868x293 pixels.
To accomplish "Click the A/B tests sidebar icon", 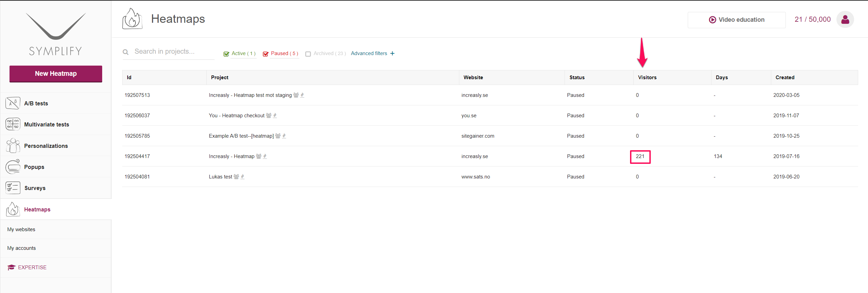I will (13, 103).
